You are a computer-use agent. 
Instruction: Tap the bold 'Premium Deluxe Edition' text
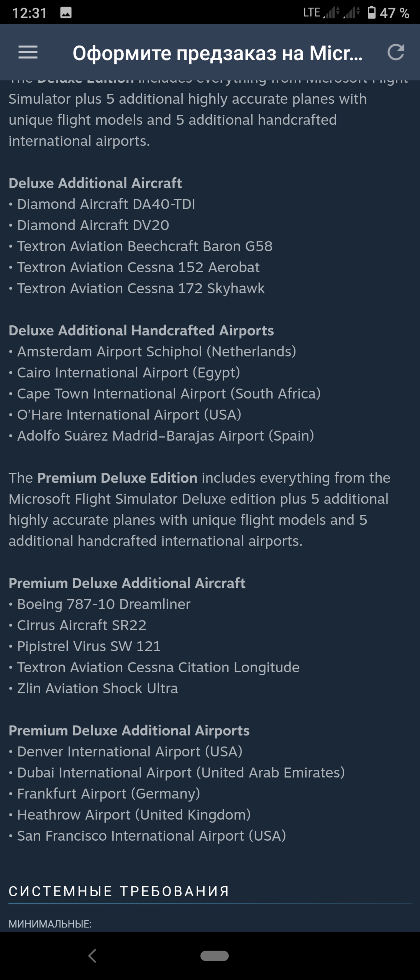[x=117, y=478]
